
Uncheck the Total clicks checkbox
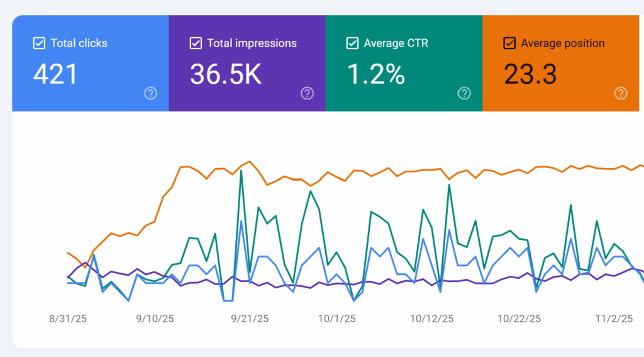39,43
